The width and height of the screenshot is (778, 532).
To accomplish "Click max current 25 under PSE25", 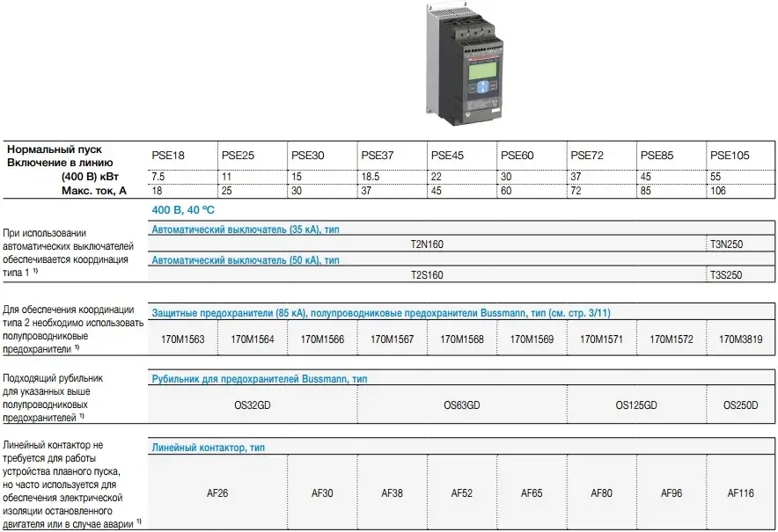I will point(227,191).
